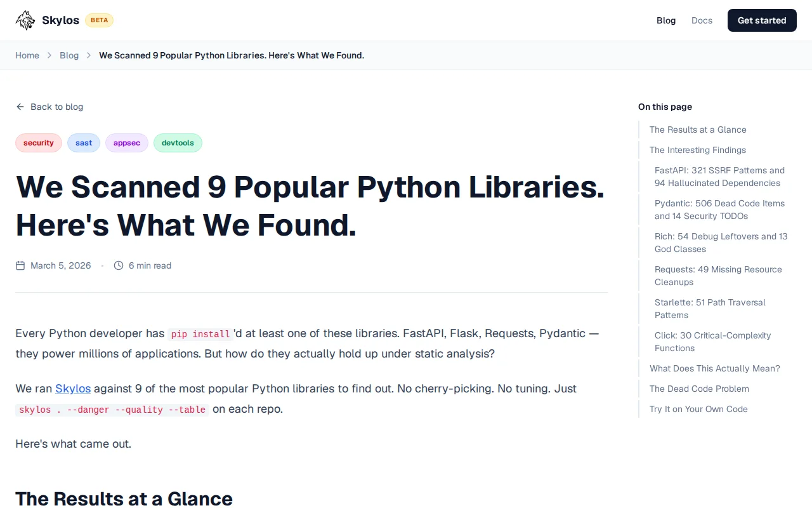Jump to The Results at a Glance section
Image resolution: width=812 pixels, height=508 pixels.
698,130
